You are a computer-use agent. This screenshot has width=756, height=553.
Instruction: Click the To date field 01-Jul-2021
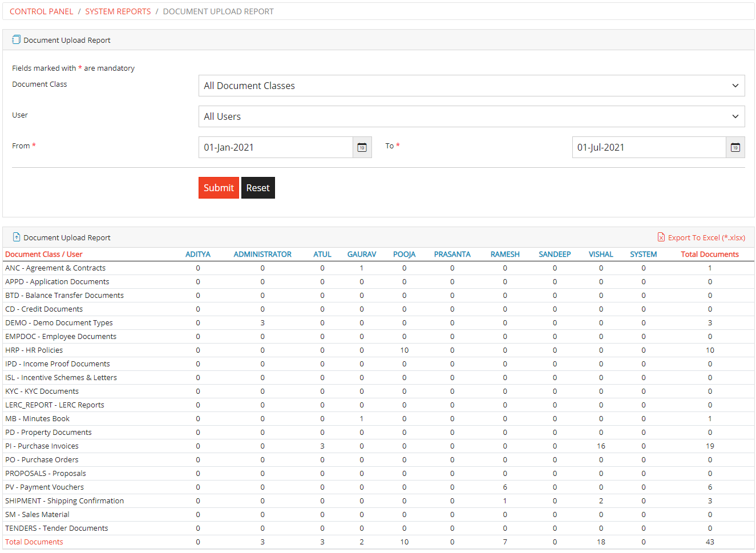[x=649, y=147]
